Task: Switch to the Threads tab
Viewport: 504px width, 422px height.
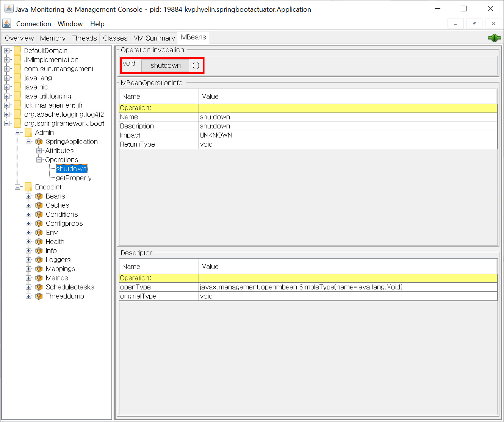Action: click(84, 38)
